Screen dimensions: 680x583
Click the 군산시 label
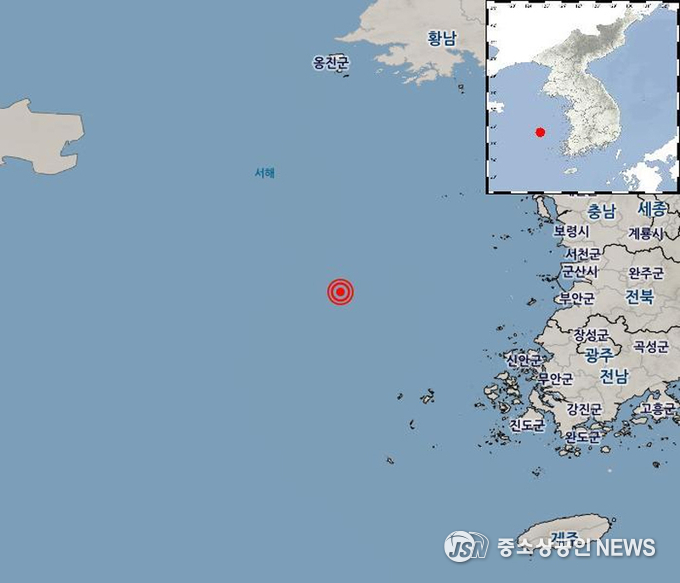[x=580, y=272]
